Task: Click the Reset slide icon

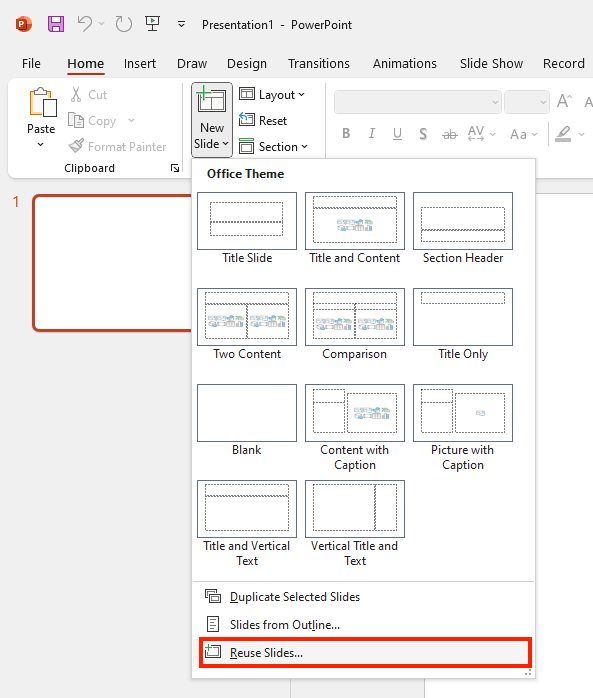Action: tap(247, 120)
